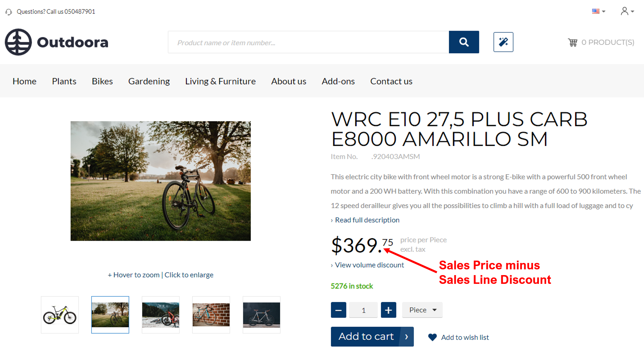Select the brick wall bike thumbnail

point(211,315)
